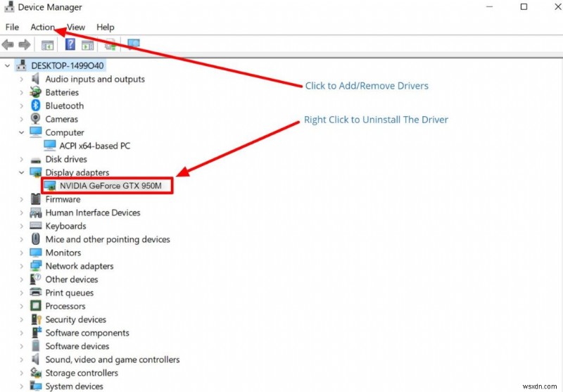Click the Print queues printer icon
Viewport: 563px width, 392px height.
[36, 292]
